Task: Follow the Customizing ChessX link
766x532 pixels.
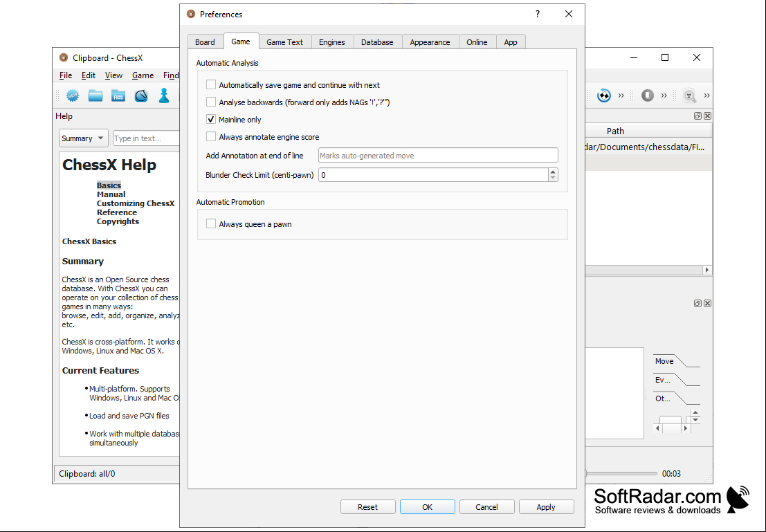Action: [x=136, y=203]
